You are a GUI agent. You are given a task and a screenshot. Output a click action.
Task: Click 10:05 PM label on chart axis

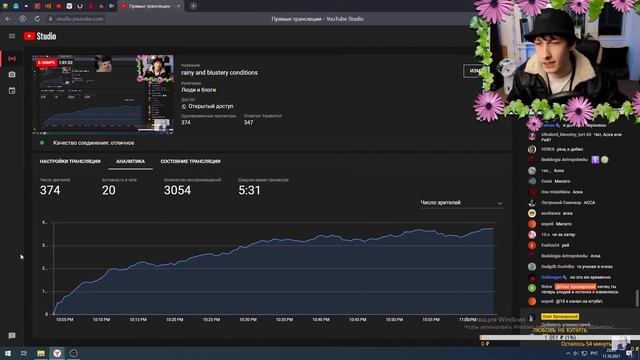pyautogui.click(x=64, y=320)
